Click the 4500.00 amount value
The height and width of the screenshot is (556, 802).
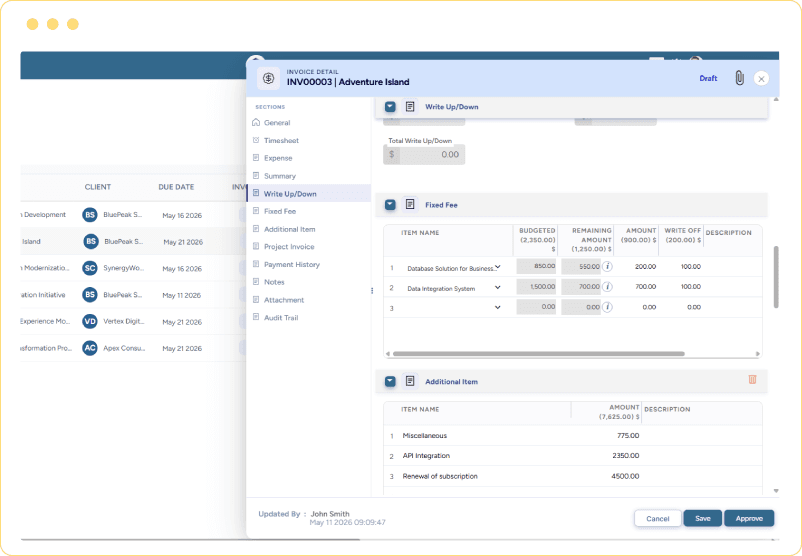(625, 476)
